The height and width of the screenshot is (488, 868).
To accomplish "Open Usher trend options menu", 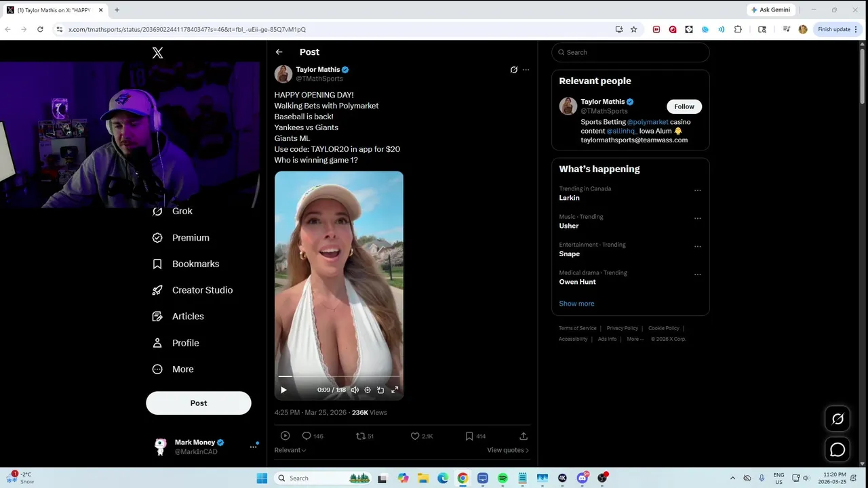I will (x=697, y=218).
